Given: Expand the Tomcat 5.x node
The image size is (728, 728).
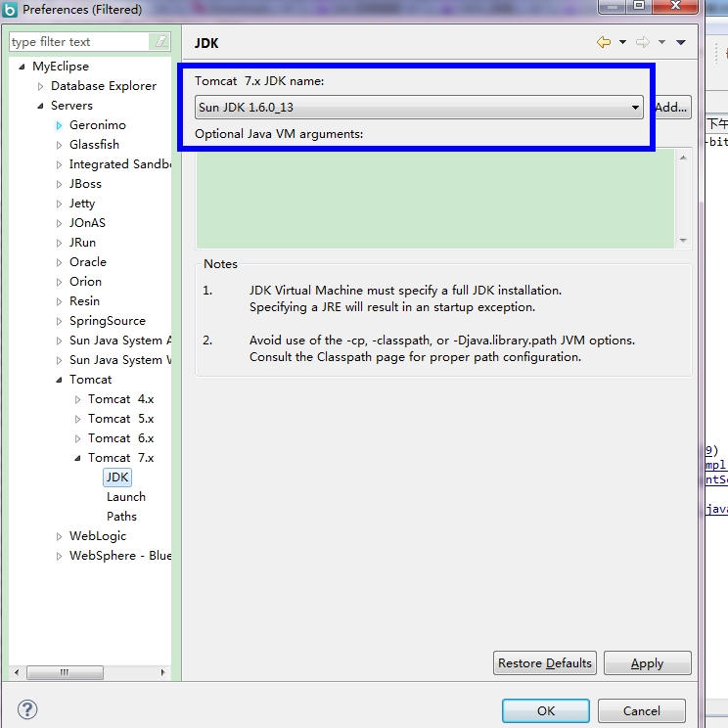Looking at the screenshot, I should point(77,419).
